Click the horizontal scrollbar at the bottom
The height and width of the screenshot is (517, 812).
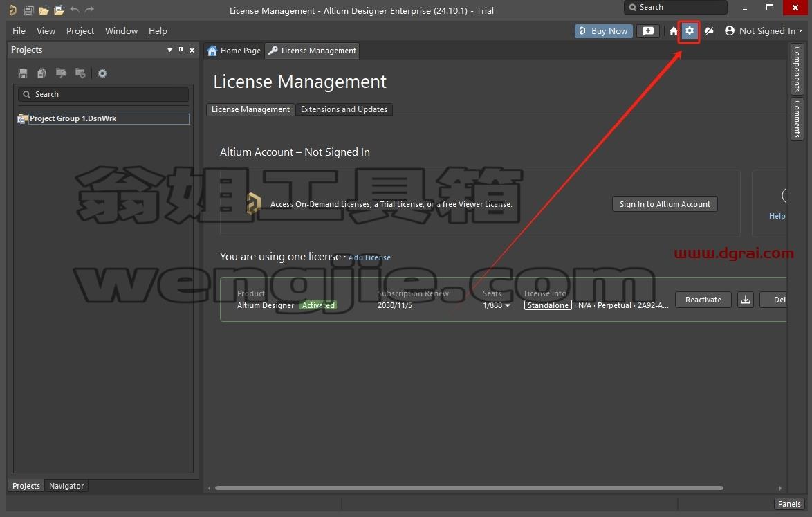tap(469, 488)
